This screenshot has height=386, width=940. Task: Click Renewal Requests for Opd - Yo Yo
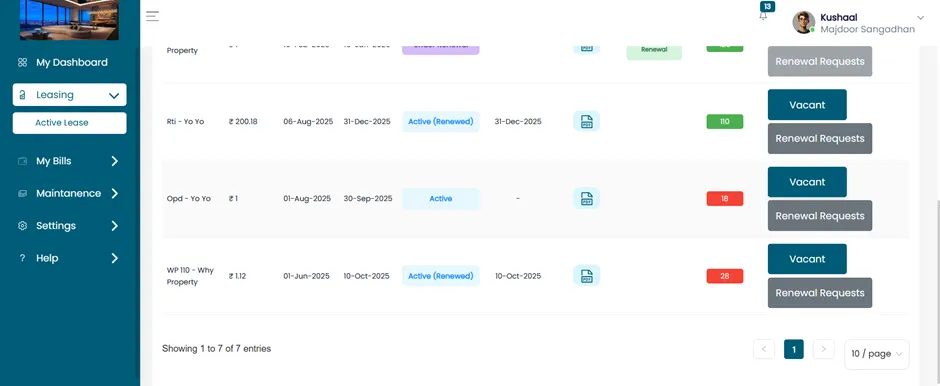tap(820, 216)
